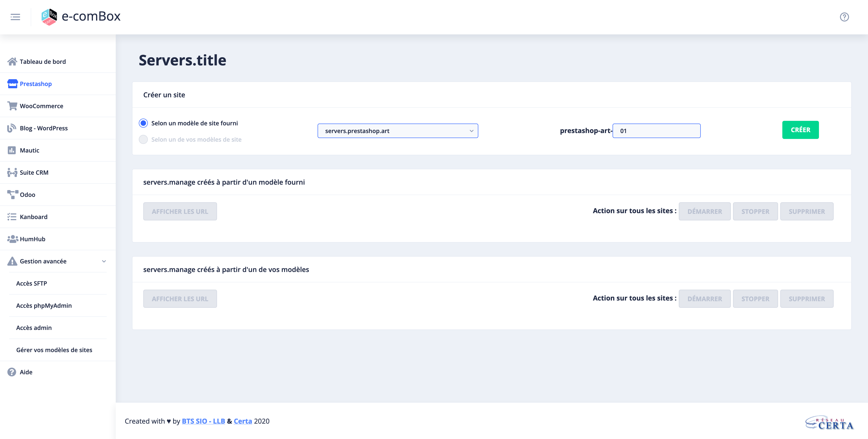Click the Prestashop store icon

12,84
